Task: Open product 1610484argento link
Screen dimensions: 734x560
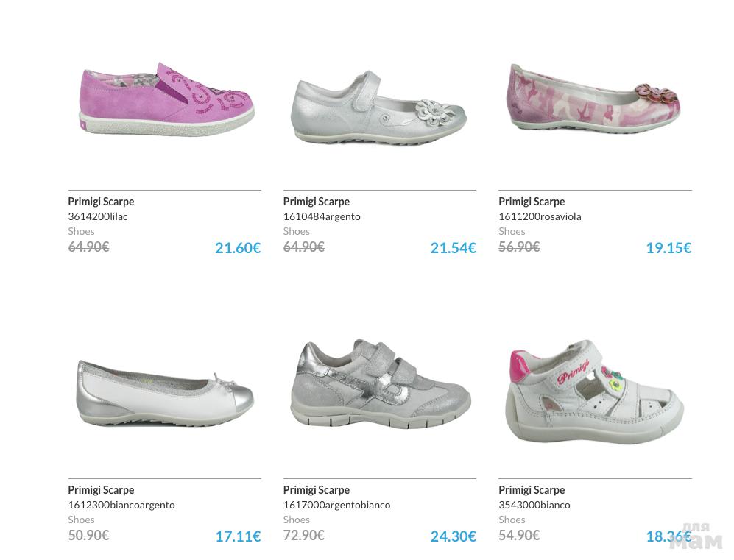Action: pos(322,216)
